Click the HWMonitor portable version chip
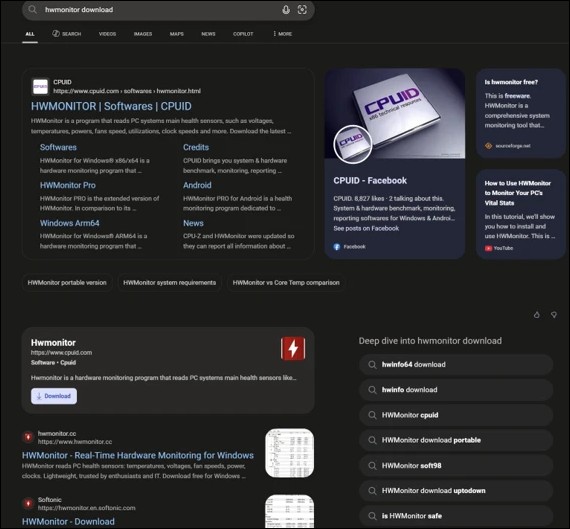Screen dimensions: 570x529 [67, 282]
